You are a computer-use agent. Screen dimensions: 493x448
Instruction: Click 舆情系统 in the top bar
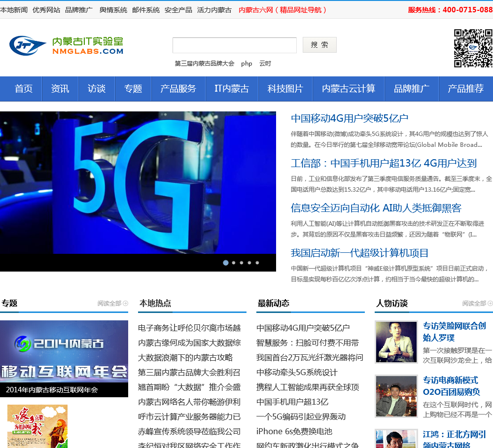coord(113,10)
